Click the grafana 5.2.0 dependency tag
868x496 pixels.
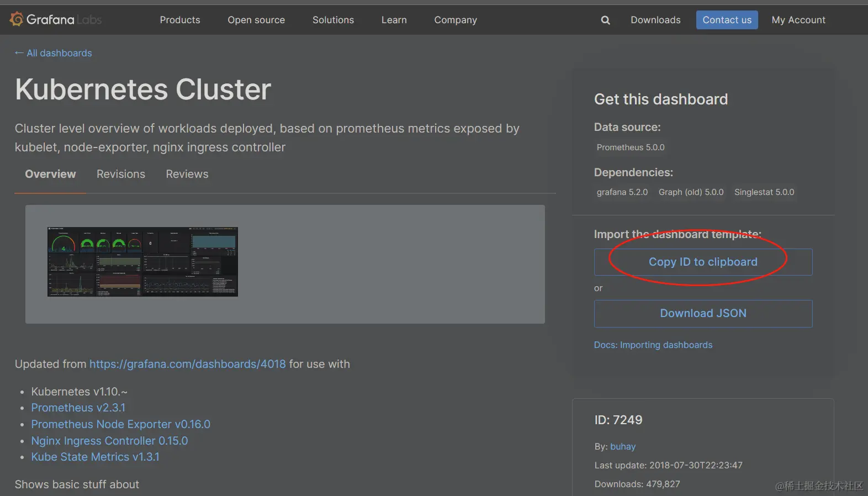coord(622,192)
